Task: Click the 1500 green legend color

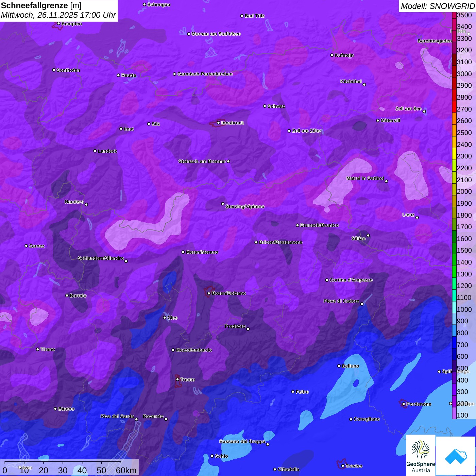Action: tap(454, 248)
